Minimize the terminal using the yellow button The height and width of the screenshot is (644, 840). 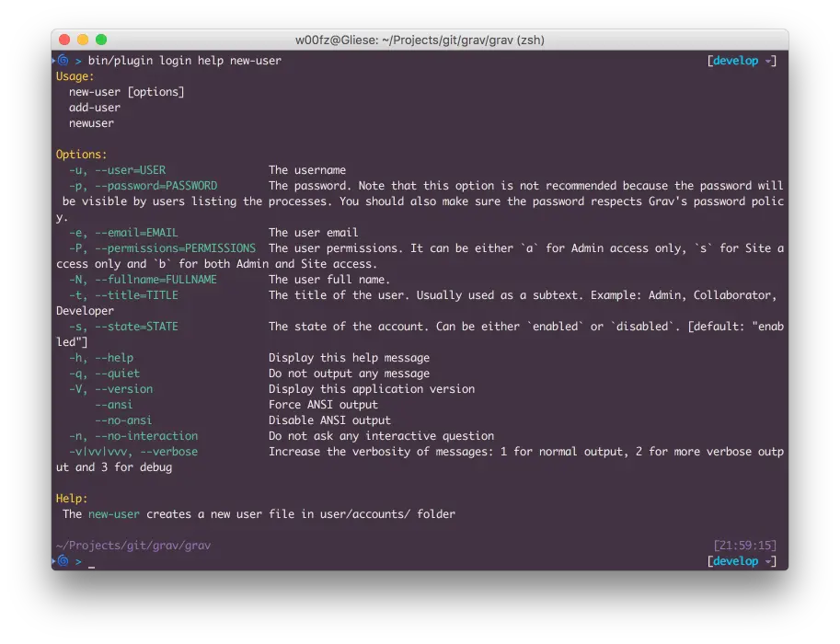click(x=83, y=40)
